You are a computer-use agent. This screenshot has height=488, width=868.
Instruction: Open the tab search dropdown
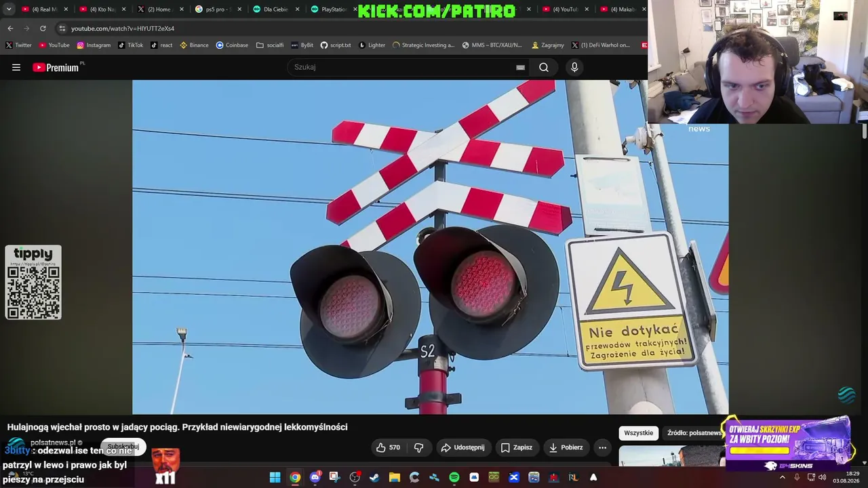[x=8, y=9]
